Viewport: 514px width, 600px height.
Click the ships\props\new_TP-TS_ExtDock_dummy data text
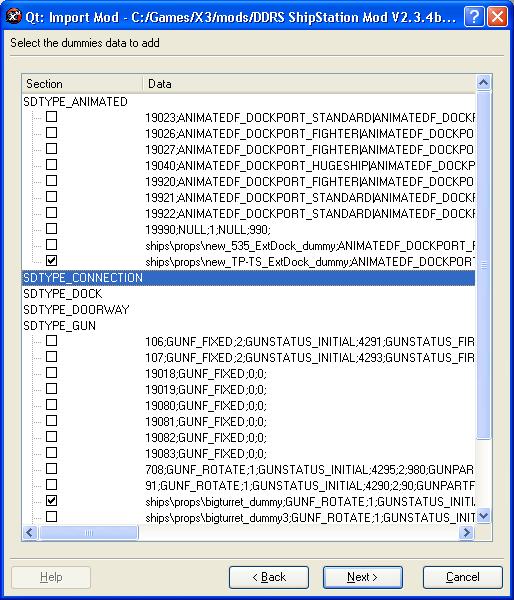310,262
